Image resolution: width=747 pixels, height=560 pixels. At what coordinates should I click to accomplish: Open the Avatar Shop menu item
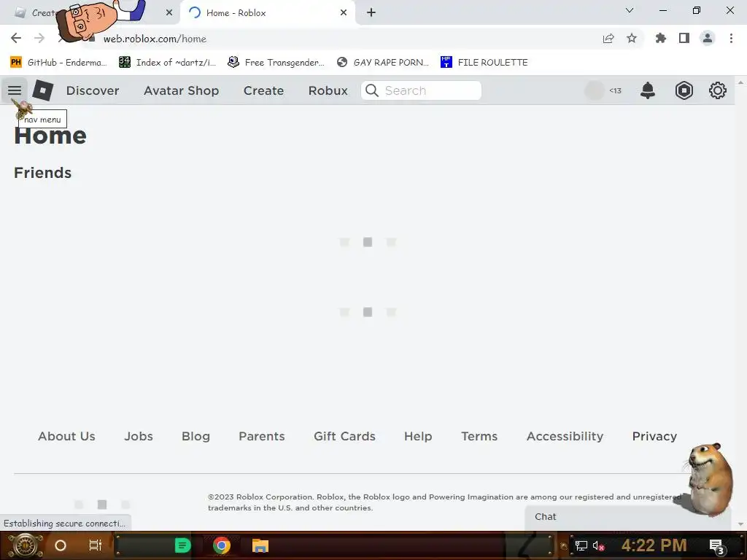pyautogui.click(x=181, y=90)
